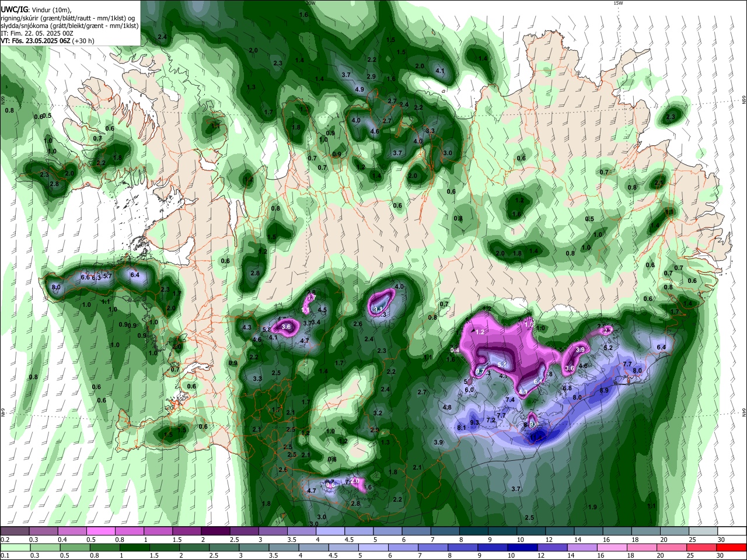This screenshot has width=747, height=560.
Task: Click the dark teal 9 swatch in upper legend row
Action: pyautogui.click(x=502, y=531)
